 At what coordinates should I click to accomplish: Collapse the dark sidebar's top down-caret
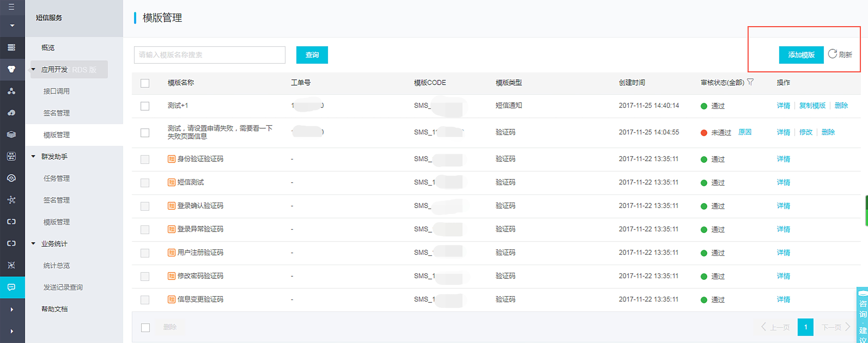(x=12, y=26)
